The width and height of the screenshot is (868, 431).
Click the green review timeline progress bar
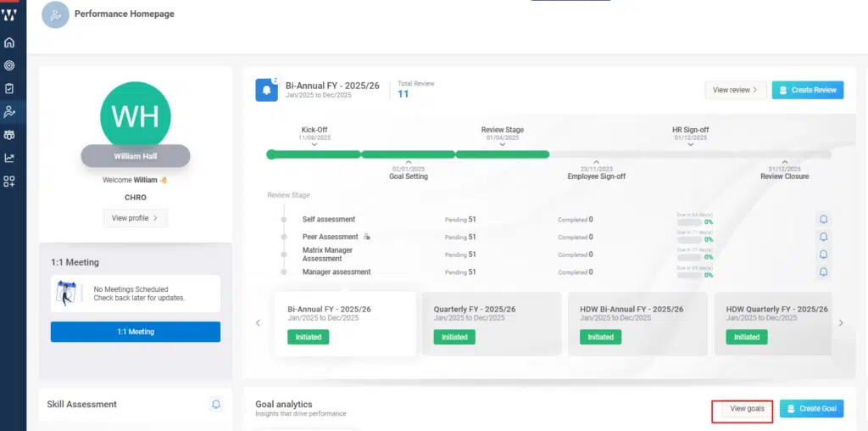tap(408, 154)
